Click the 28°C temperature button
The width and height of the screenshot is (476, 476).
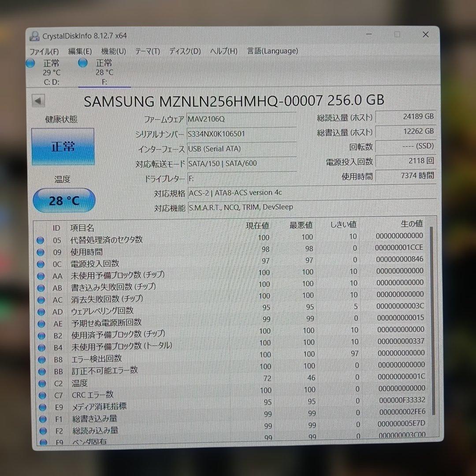pyautogui.click(x=64, y=201)
